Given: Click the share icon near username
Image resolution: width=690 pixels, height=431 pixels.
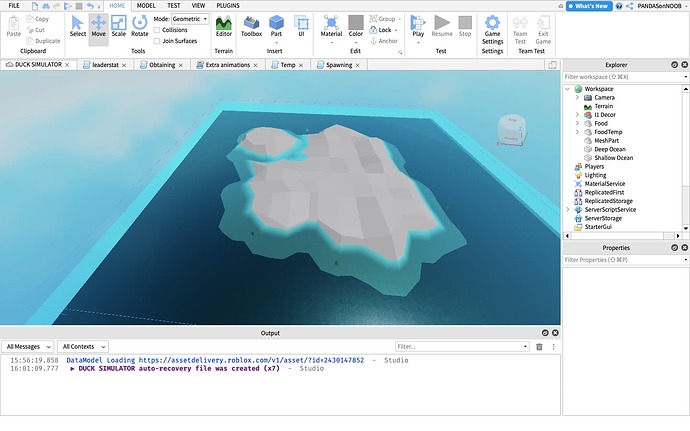Looking at the screenshot, I should (630, 6).
